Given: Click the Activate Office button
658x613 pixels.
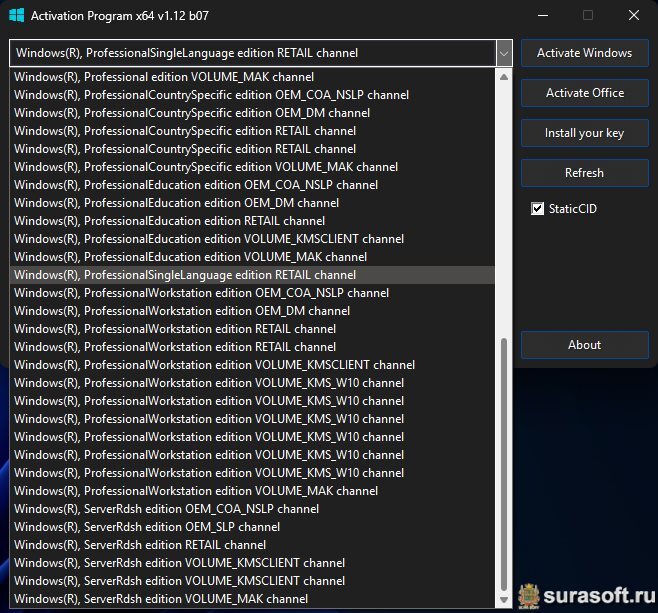Looking at the screenshot, I should tap(585, 93).
